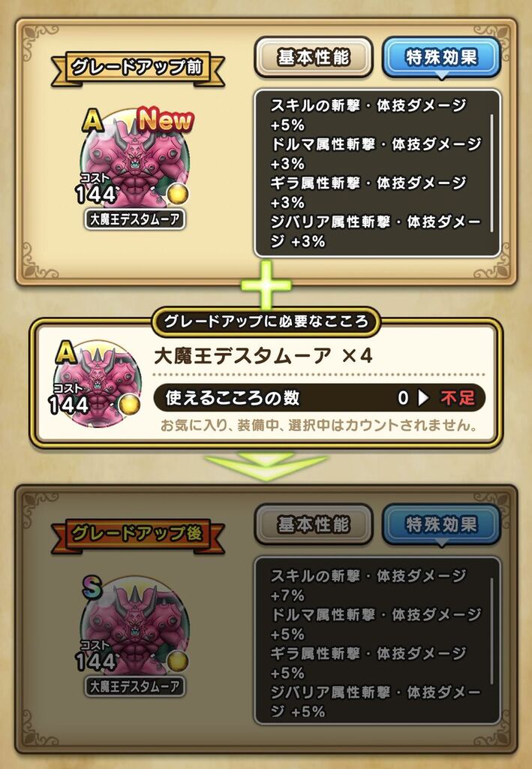Click the scrollbar in the before-upgrade effects list
The width and height of the screenshot is (532, 769).
tap(491, 173)
